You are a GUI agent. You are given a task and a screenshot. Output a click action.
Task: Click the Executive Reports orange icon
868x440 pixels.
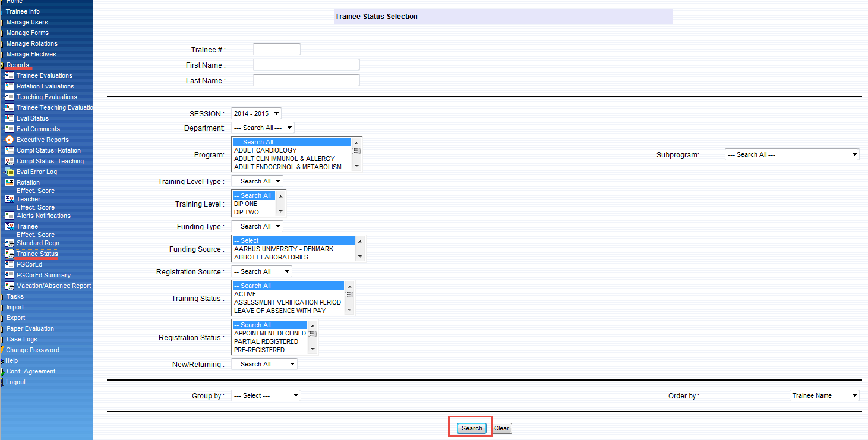click(x=10, y=140)
